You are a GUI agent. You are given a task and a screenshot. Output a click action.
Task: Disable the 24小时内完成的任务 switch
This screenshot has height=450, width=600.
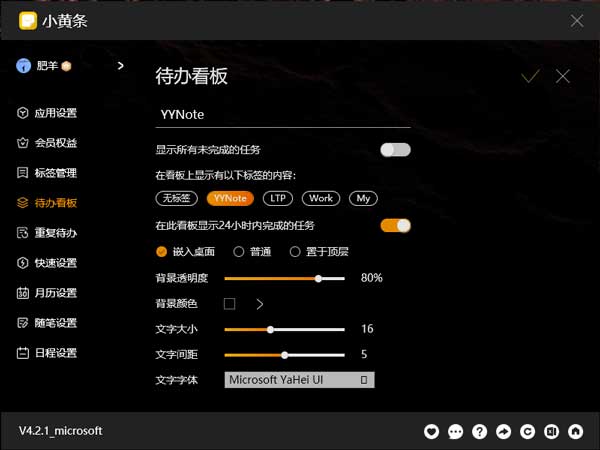pos(395,225)
